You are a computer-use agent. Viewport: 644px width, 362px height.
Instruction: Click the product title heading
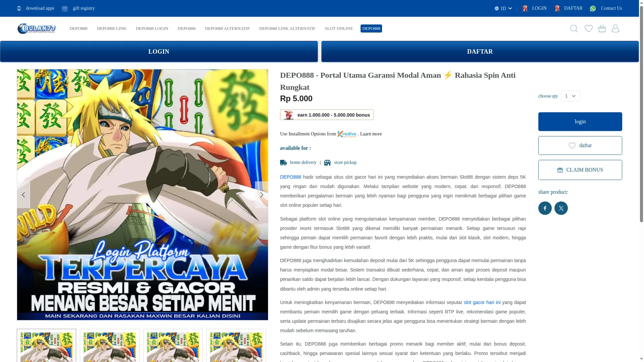398,81
